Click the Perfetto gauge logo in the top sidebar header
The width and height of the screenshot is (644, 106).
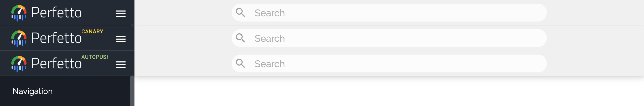19,13
